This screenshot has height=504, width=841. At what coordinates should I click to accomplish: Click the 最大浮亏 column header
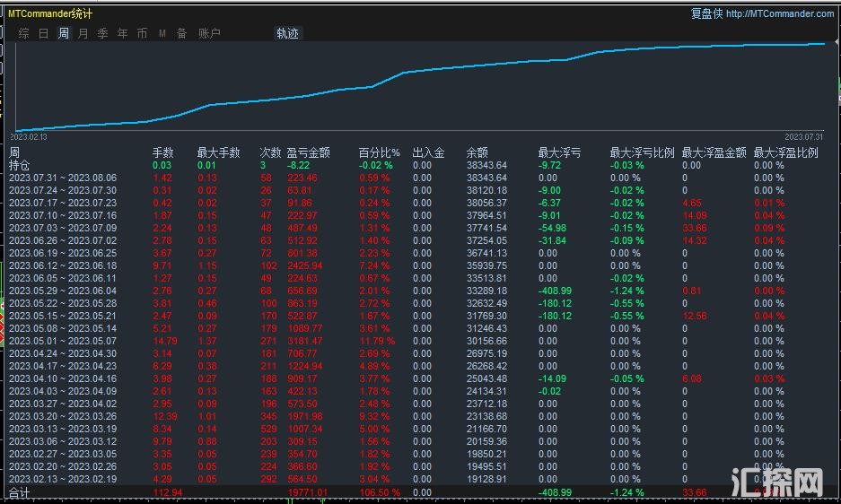[x=559, y=153]
